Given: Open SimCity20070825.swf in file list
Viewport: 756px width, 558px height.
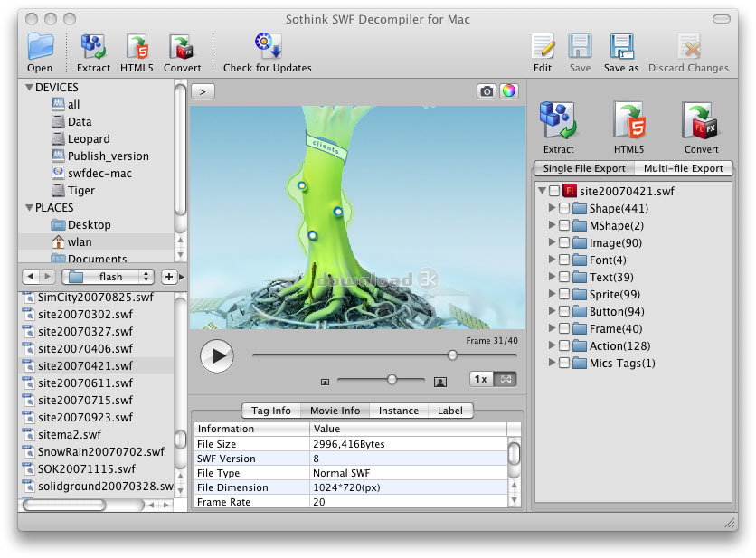Looking at the screenshot, I should [96, 297].
